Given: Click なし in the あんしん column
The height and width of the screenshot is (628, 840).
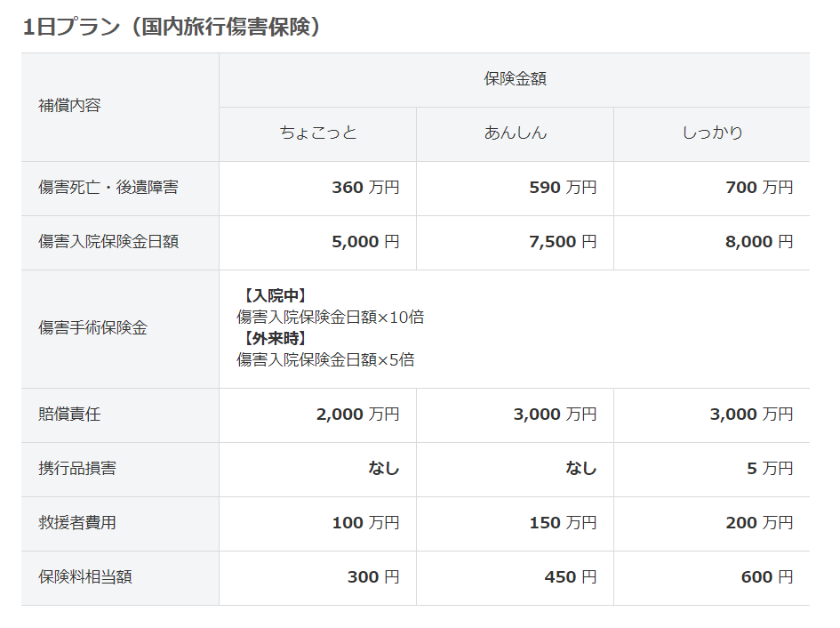Looking at the screenshot, I should (581, 468).
